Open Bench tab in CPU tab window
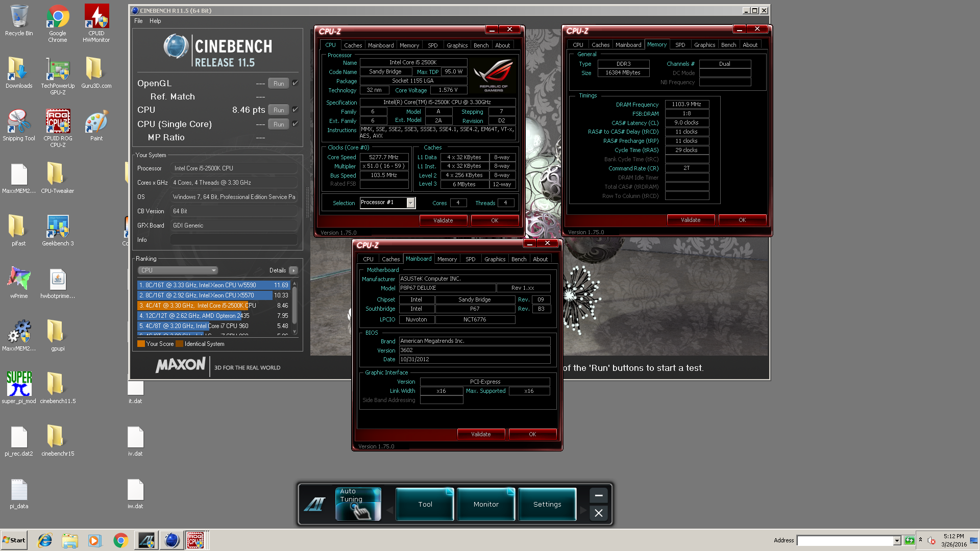 [x=481, y=45]
